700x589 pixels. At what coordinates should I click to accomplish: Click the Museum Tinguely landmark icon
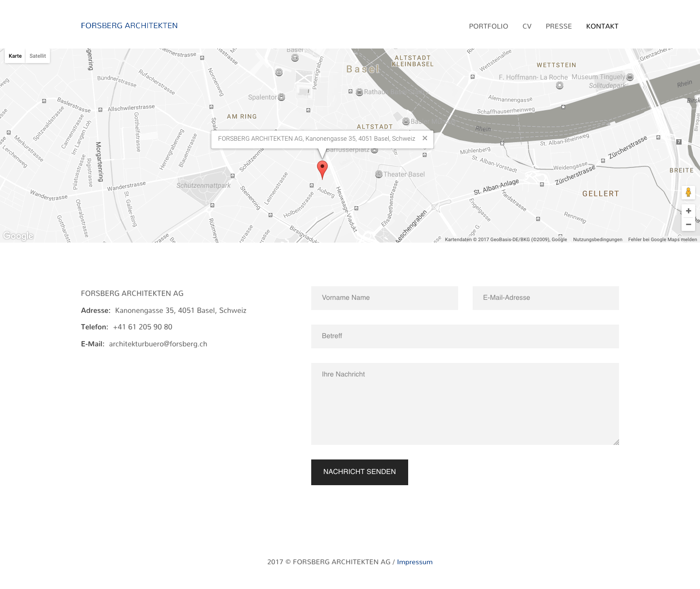(x=630, y=77)
